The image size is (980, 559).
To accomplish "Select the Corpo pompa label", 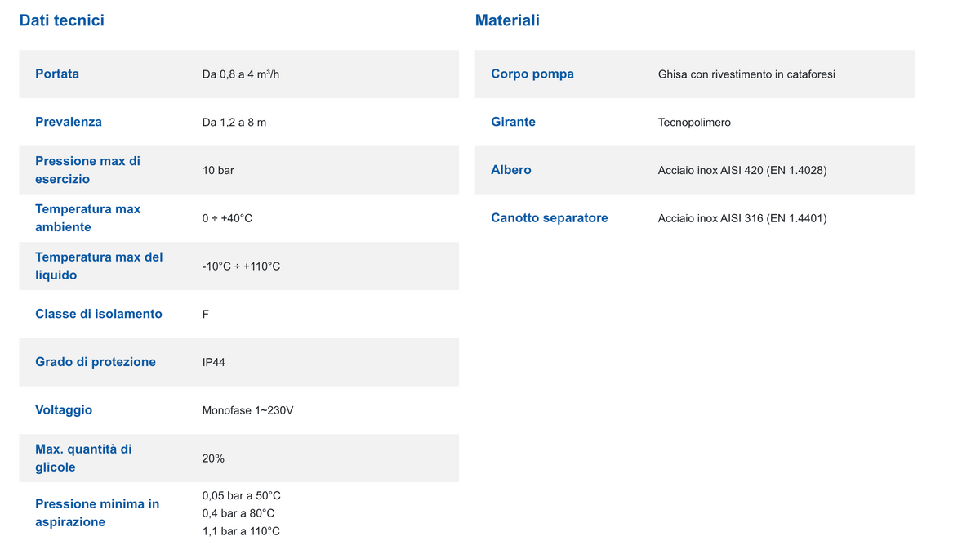I will tap(532, 74).
